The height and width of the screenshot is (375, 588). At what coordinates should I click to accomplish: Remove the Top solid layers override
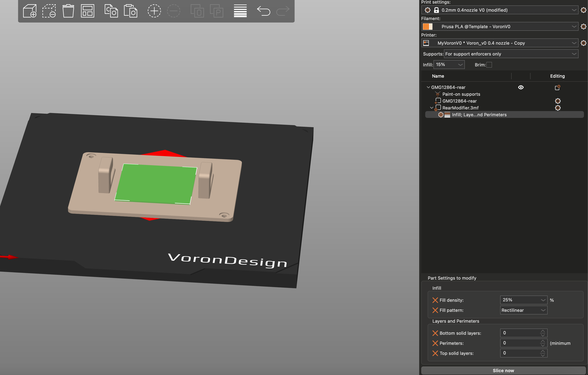435,353
